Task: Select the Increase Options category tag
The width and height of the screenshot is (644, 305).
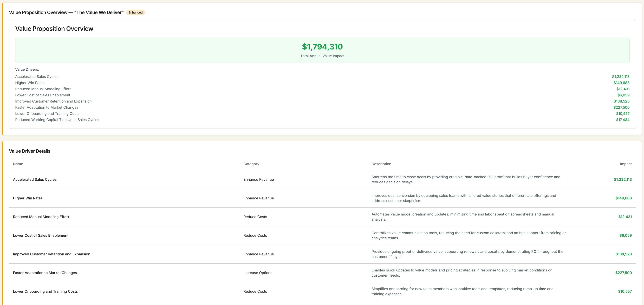Action: [x=258, y=273]
